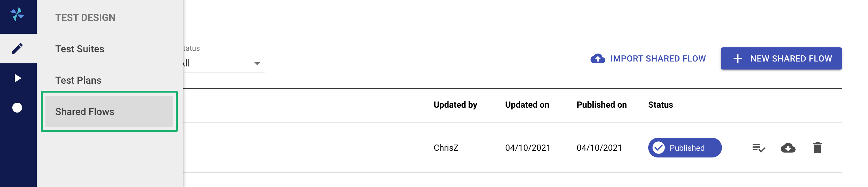Select Shared Flows menu item

click(109, 112)
